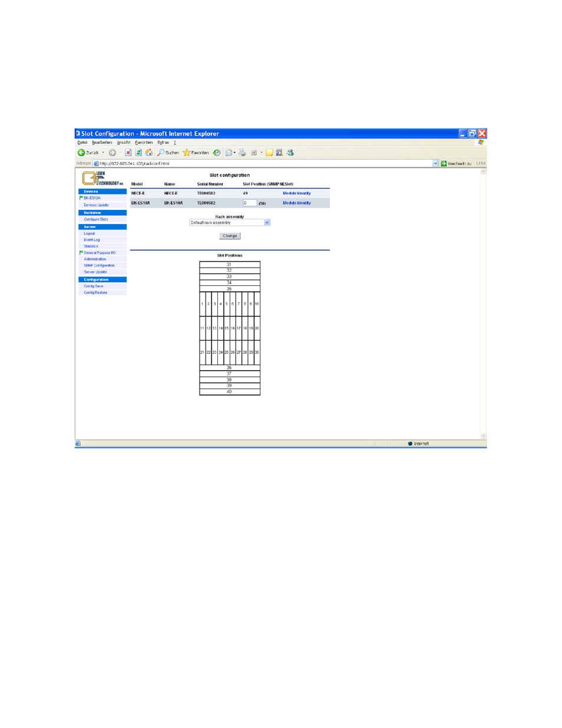Open the Favoriten star in toolbar
The image size is (562, 728).
[187, 153]
